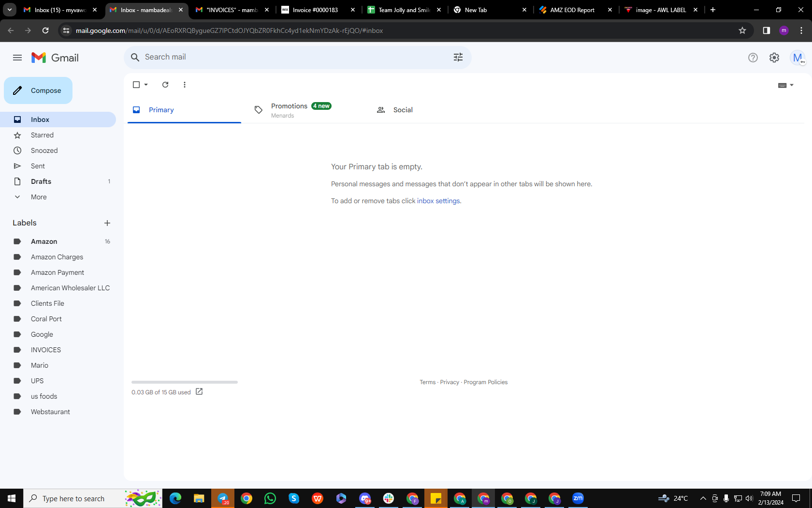Bookmark this page with star icon
The image size is (812, 508).
point(742,30)
